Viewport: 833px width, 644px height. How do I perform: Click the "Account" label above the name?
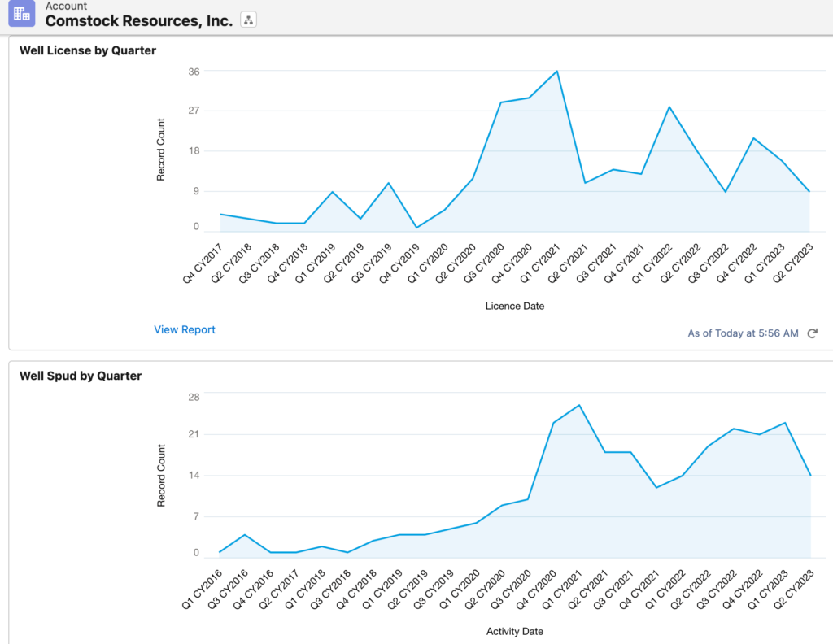coord(66,6)
